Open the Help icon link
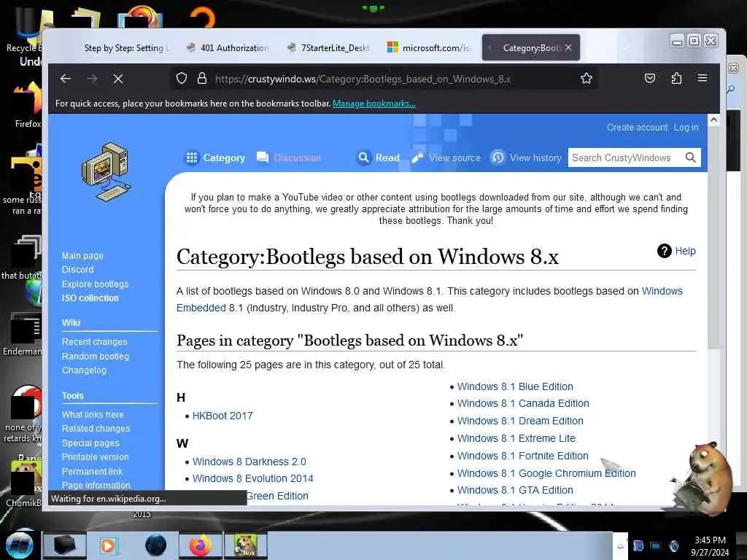Screen dimensions: 747x560 tap(664, 251)
